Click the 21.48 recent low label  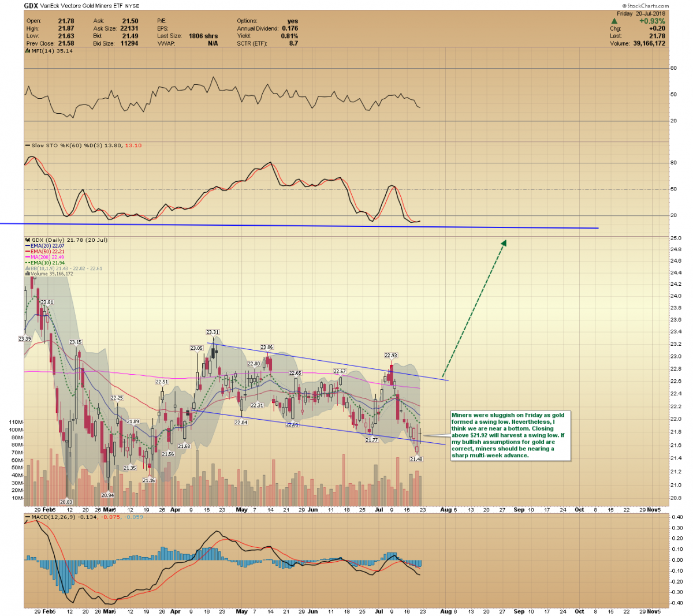[416, 459]
